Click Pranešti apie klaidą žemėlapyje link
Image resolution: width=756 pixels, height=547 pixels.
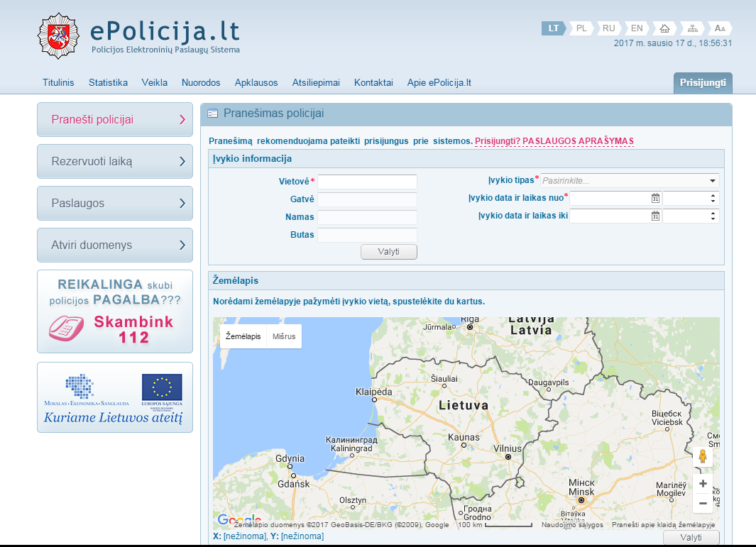(664, 525)
